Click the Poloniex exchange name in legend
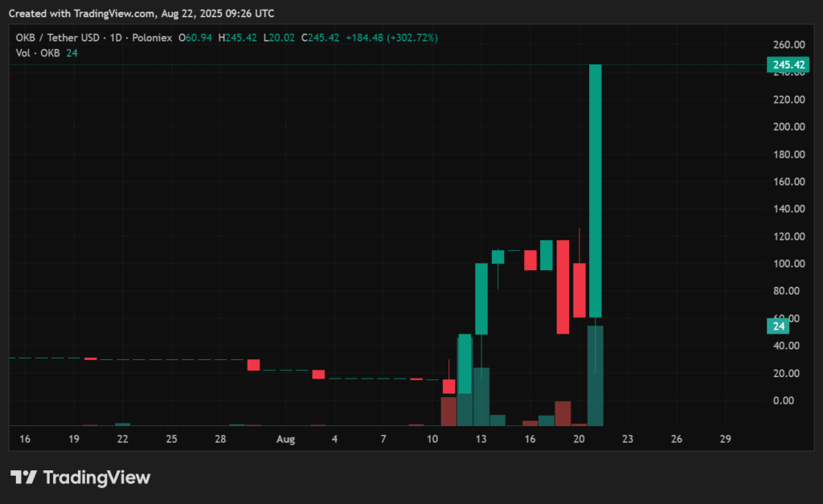The height and width of the screenshot is (504, 823). pos(152,37)
